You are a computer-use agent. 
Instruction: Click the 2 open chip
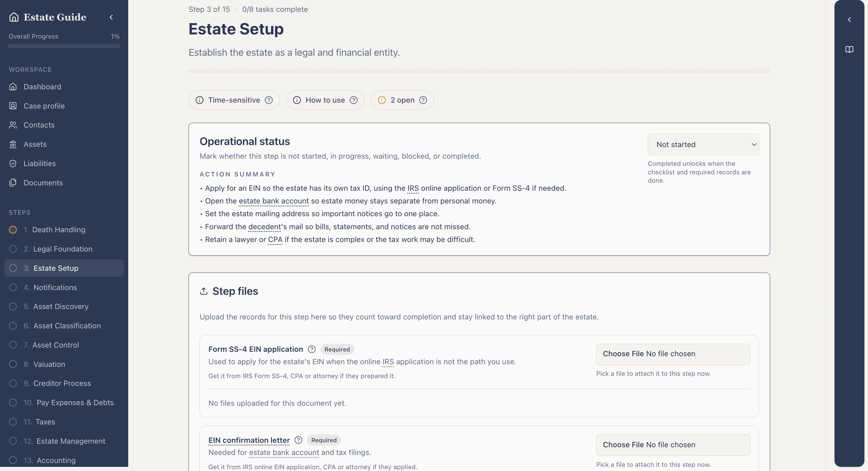(402, 100)
